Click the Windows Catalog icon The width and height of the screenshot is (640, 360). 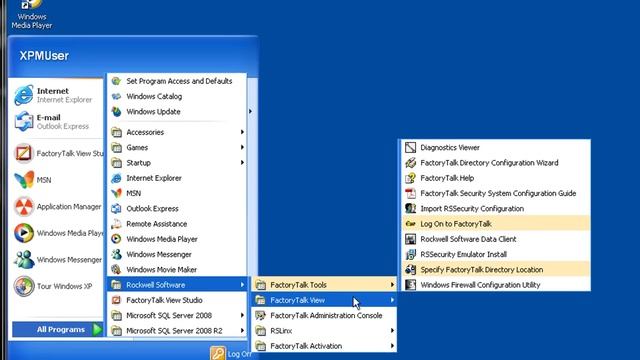[x=116, y=96]
